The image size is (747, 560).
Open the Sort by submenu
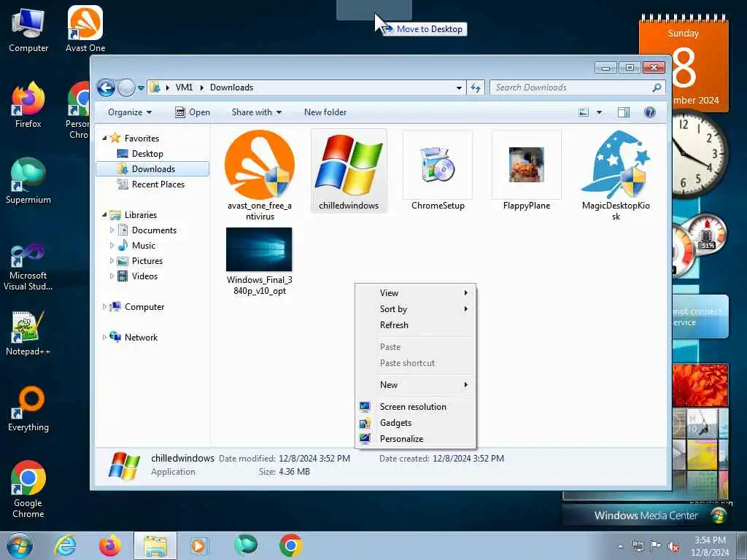point(415,309)
